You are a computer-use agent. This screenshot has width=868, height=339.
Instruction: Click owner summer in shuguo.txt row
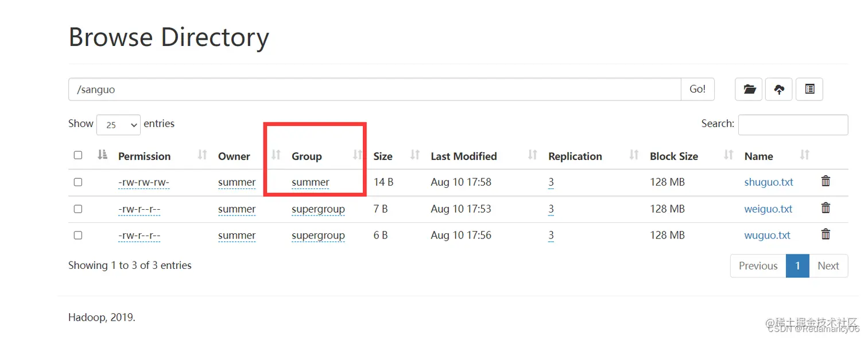coord(237,183)
